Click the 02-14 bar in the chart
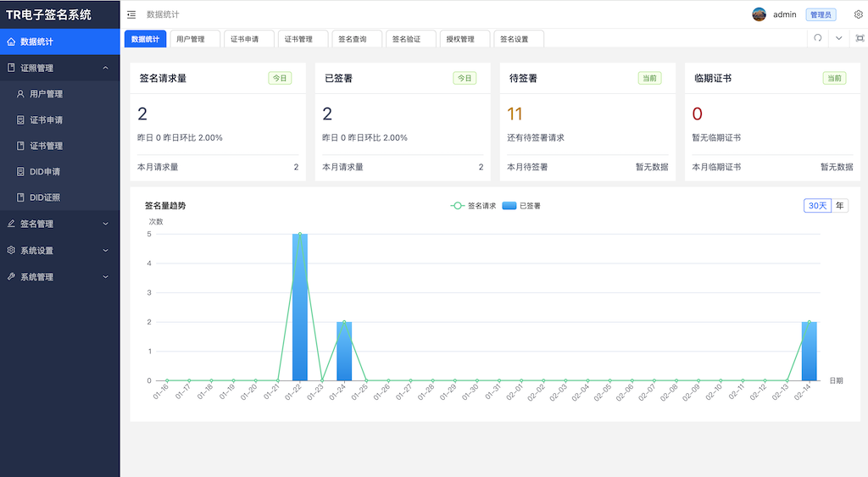This screenshot has height=477, width=868. [810, 352]
